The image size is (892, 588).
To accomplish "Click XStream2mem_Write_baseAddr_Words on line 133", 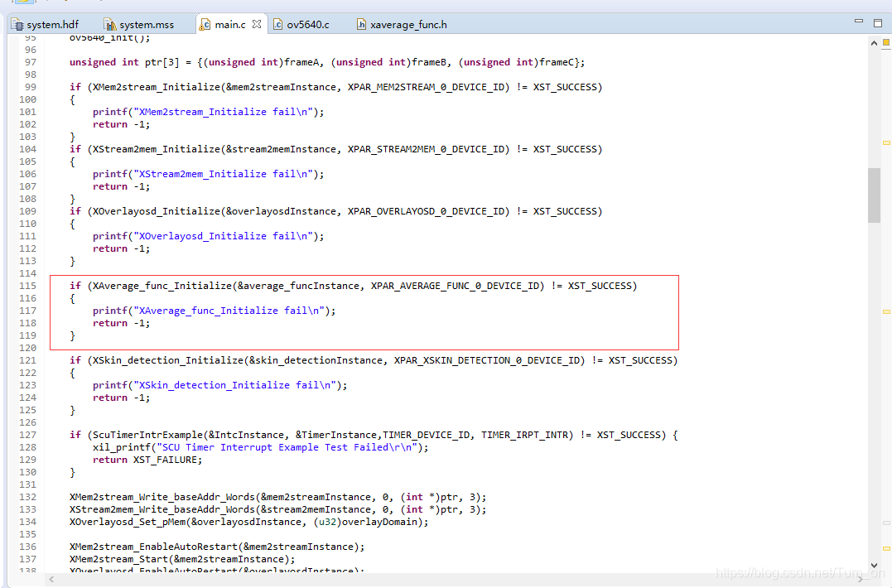I will click(x=162, y=509).
